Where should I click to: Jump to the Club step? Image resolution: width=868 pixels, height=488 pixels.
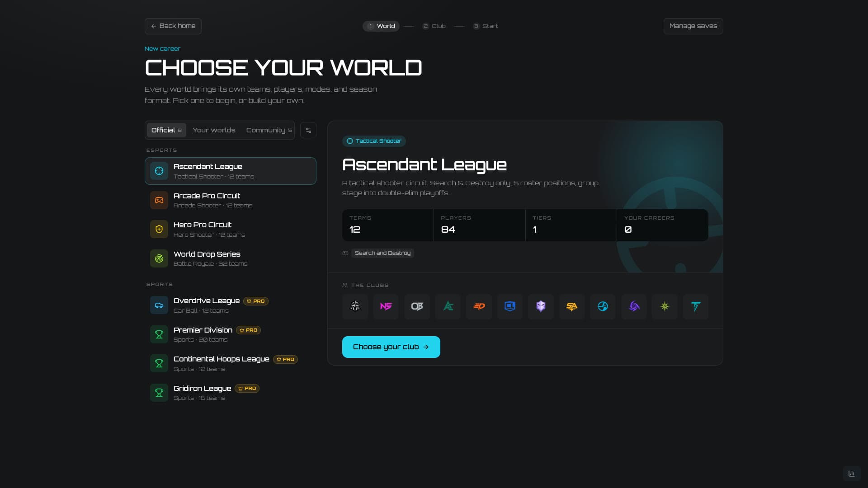point(434,26)
